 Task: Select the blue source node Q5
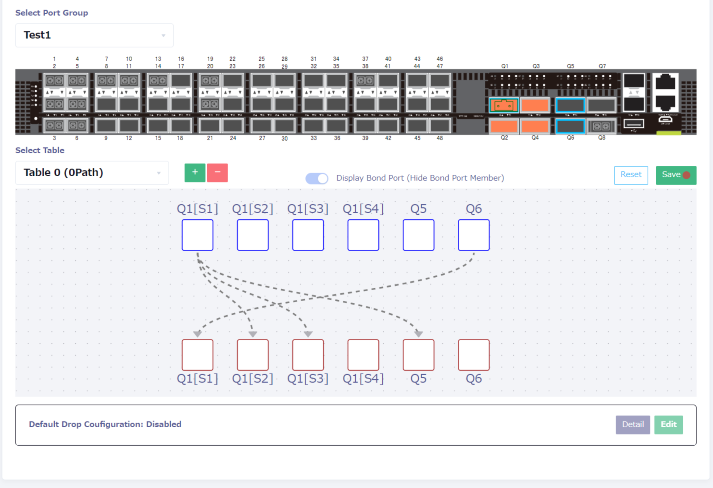pyautogui.click(x=418, y=235)
